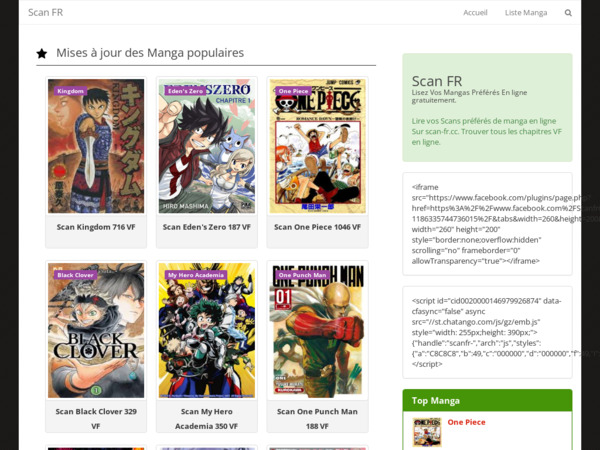Click One Piece link in Top Manga
The height and width of the screenshot is (450, 600).
click(466, 422)
